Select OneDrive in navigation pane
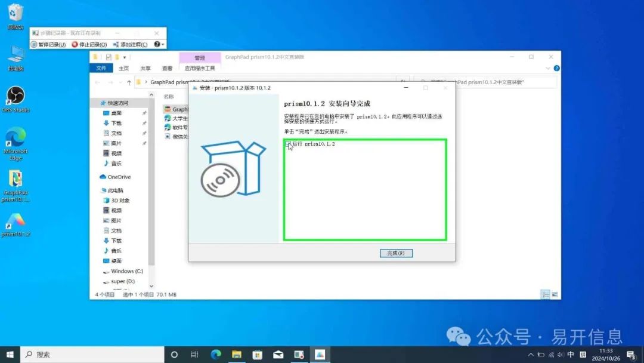This screenshot has height=363, width=644. (x=115, y=177)
